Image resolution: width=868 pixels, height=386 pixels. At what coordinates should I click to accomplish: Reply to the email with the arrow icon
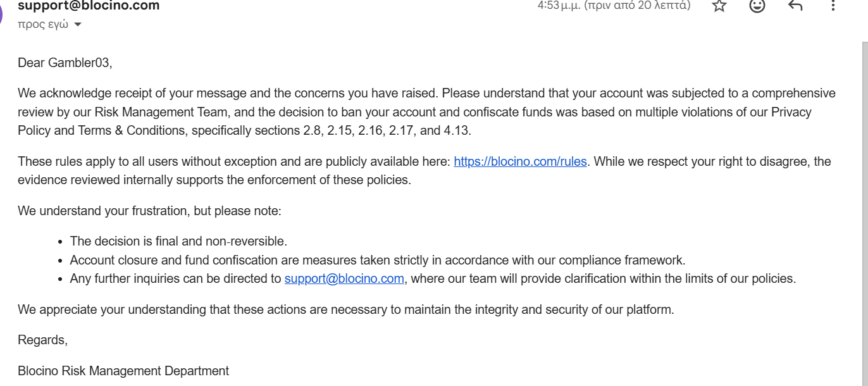click(x=795, y=6)
